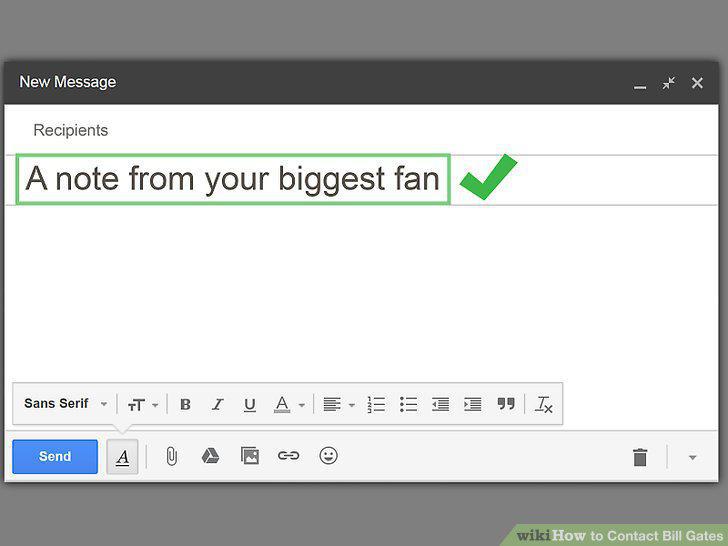The image size is (728, 546).
Task: Decrease indent of text
Action: pyautogui.click(x=441, y=404)
